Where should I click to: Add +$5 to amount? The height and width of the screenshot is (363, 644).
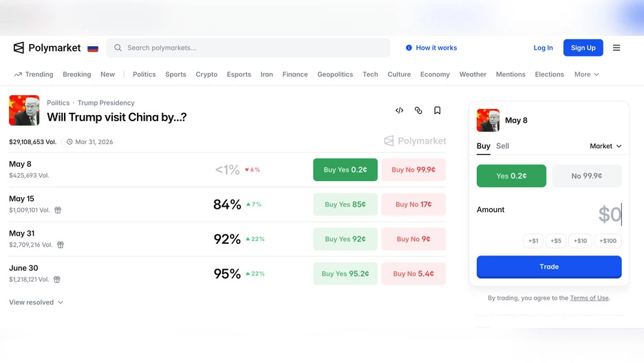(556, 241)
